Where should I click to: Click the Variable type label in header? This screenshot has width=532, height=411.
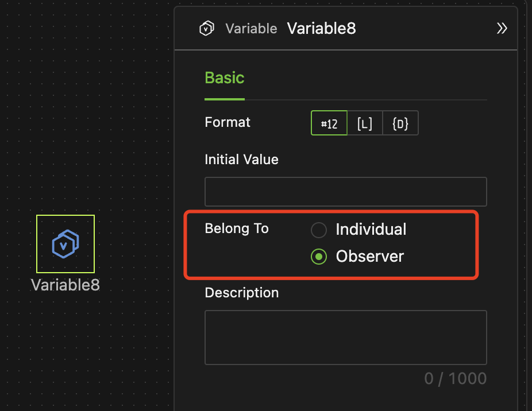click(x=251, y=29)
